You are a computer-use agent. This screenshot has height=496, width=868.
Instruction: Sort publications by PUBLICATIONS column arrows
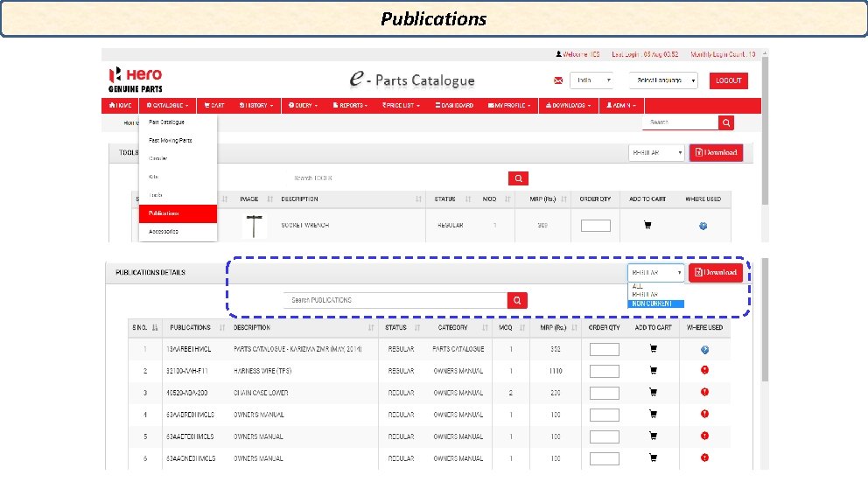tap(222, 328)
